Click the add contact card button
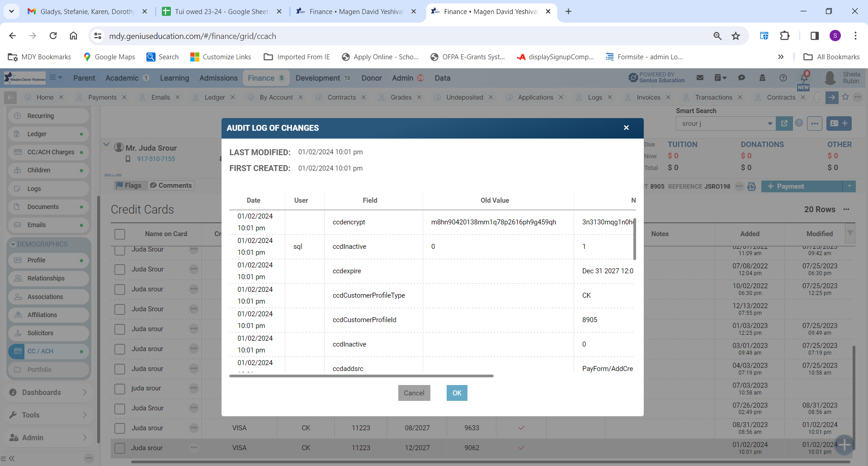This screenshot has height=466, width=868. click(839, 124)
